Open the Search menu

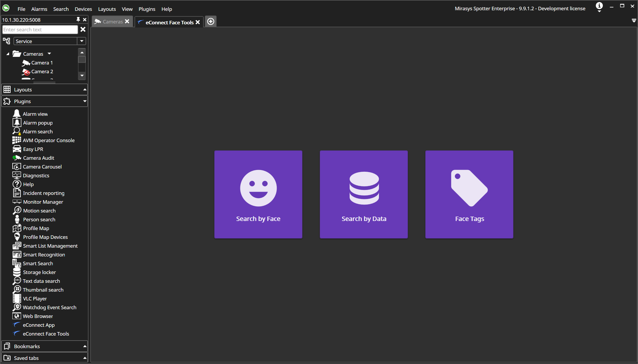pyautogui.click(x=61, y=9)
